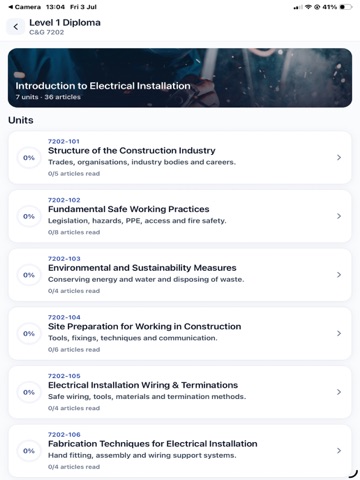
Task: Return to Camera app via status bar
Action: click(25, 7)
